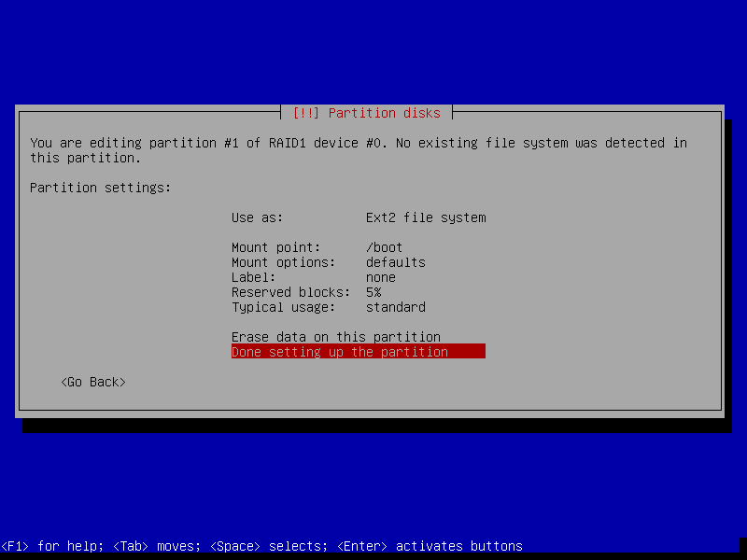Edit the "none" label value
This screenshot has height=560, width=747.
tap(381, 277)
